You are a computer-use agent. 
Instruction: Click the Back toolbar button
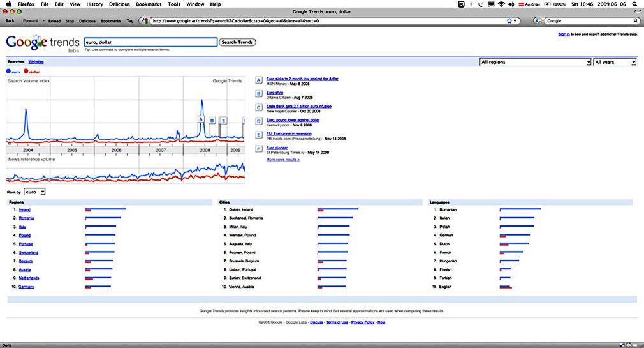point(10,21)
